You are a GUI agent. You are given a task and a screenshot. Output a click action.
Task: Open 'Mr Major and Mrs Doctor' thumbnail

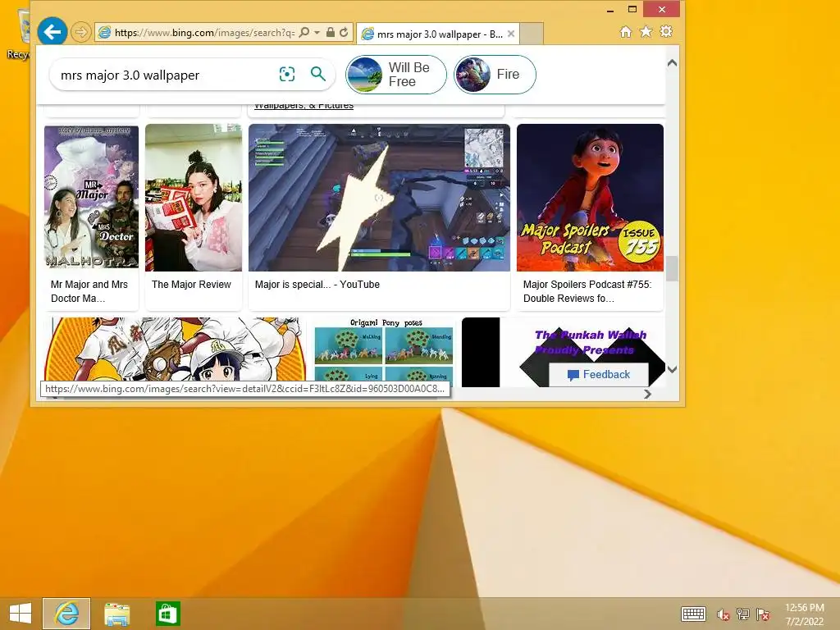[x=91, y=197]
